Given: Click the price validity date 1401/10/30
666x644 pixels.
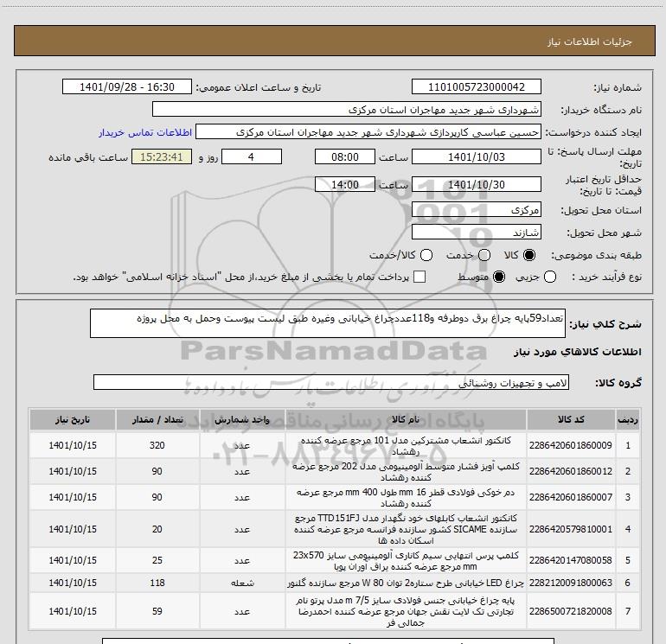Looking at the screenshot, I should click(476, 185).
